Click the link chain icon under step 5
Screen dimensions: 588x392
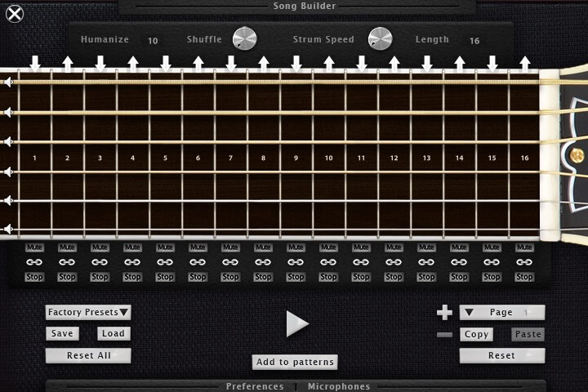[165, 262]
